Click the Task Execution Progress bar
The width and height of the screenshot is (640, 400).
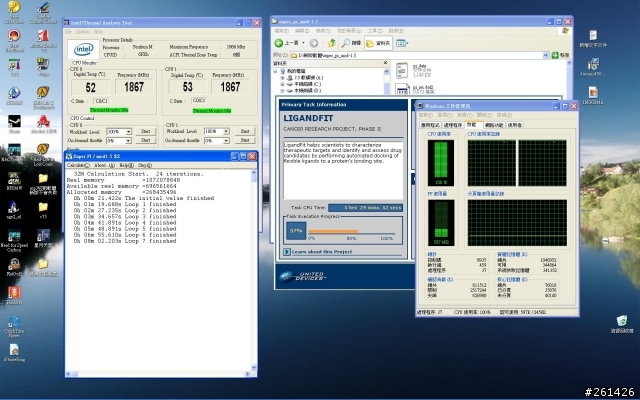coord(351,232)
